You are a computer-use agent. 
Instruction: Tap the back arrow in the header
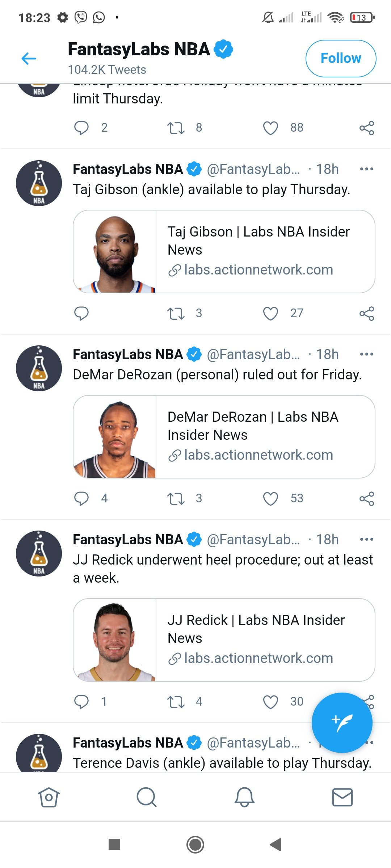[29, 58]
